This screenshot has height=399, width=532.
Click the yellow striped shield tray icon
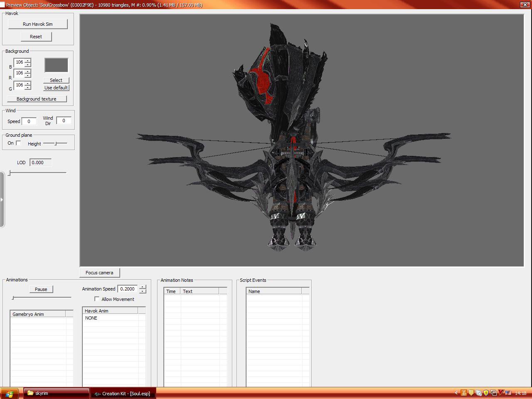[x=471, y=393]
